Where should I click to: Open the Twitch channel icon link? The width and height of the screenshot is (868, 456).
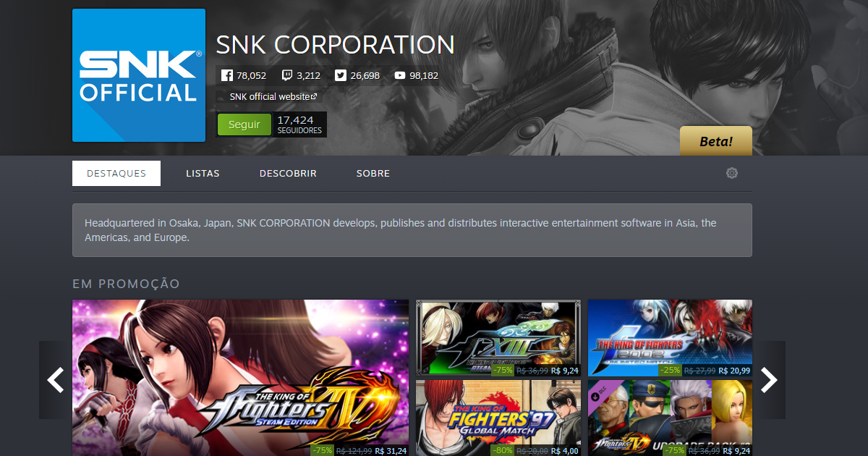[287, 75]
